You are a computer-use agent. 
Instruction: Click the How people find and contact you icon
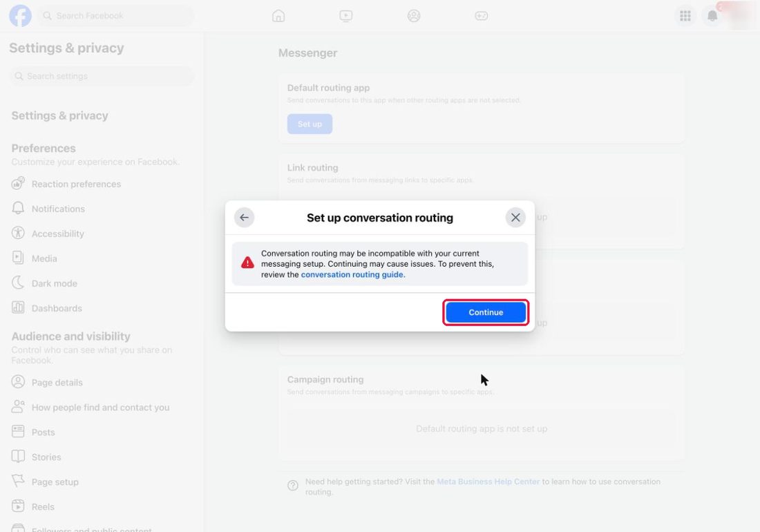[18, 407]
